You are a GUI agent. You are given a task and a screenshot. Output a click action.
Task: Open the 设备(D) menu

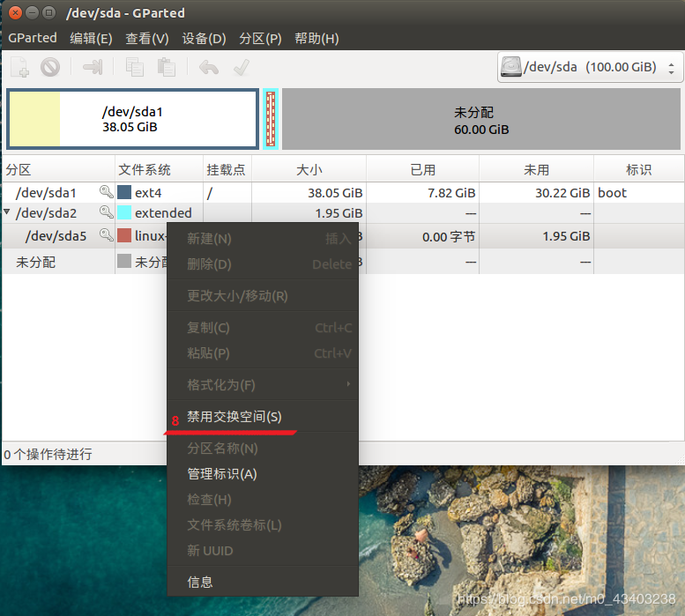[204, 39]
